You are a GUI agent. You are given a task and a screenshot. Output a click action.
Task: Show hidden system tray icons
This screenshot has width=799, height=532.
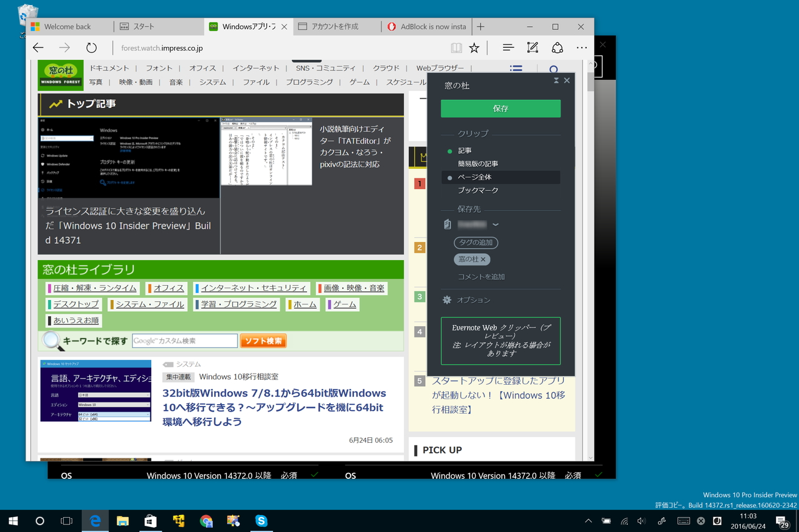click(588, 521)
